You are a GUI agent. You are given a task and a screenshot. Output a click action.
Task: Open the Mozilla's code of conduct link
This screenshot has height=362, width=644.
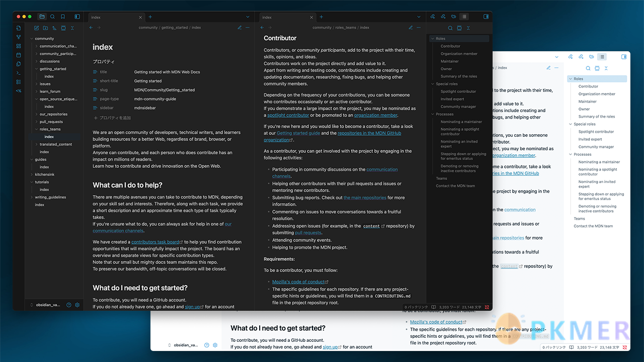pos(298,282)
